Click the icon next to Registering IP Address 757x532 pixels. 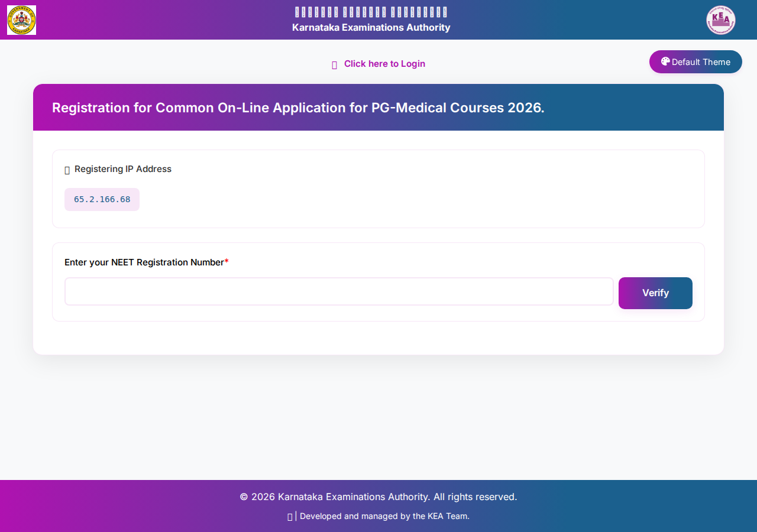click(x=67, y=170)
